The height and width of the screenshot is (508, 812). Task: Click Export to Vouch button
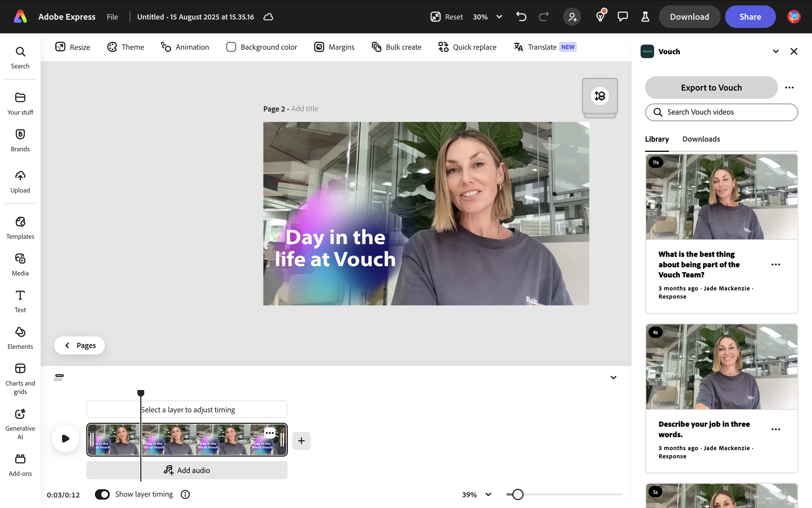pos(711,87)
